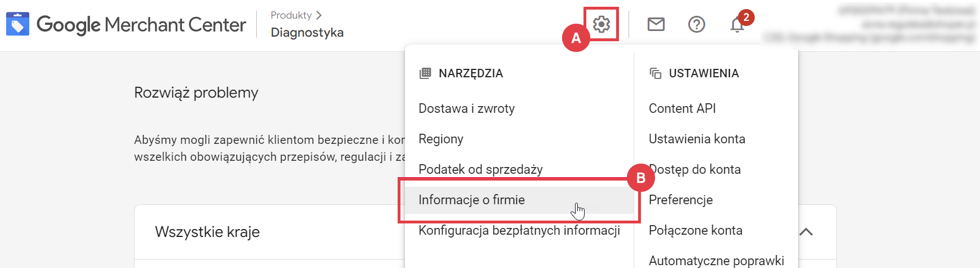The height and width of the screenshot is (268, 980).
Task: Open the Content API settings
Action: click(682, 108)
